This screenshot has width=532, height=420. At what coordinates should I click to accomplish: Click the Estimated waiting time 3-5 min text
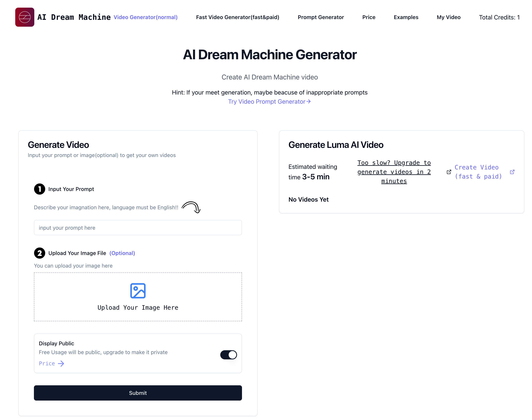coord(312,172)
